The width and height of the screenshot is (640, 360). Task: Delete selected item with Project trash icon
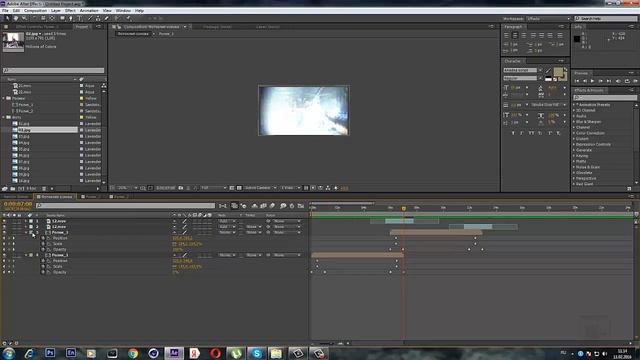44,189
